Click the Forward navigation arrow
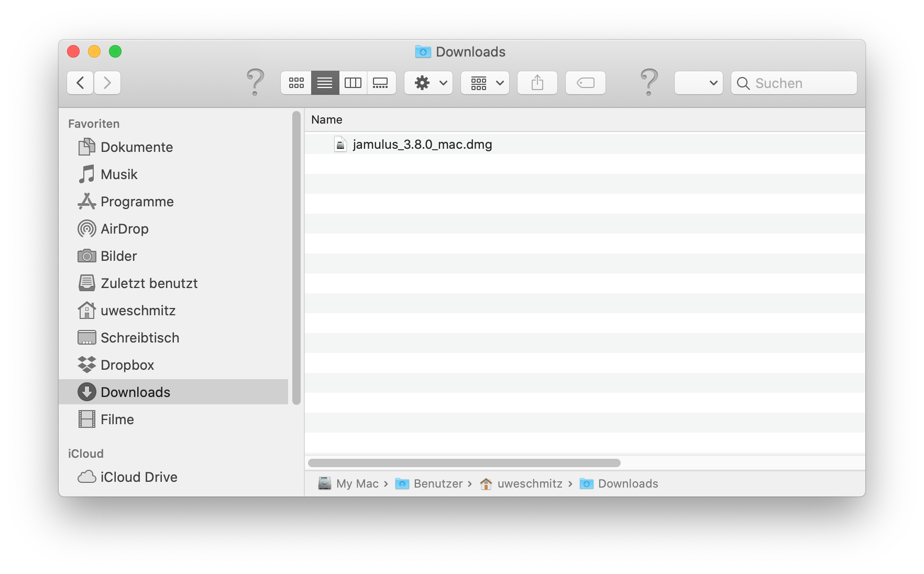The height and width of the screenshot is (574, 924). point(107,83)
